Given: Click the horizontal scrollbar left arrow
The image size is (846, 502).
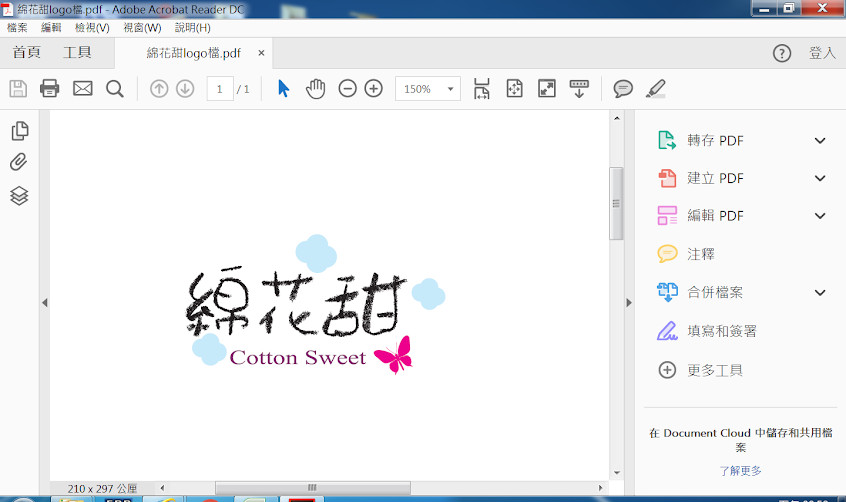Looking at the screenshot, I should 162,488.
